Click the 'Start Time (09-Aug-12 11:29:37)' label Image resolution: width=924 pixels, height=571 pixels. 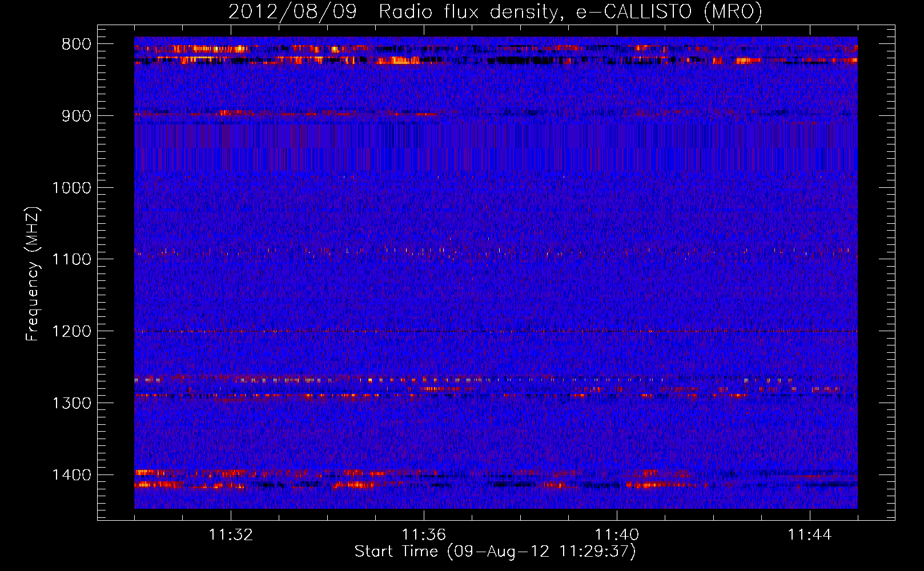coord(495,552)
